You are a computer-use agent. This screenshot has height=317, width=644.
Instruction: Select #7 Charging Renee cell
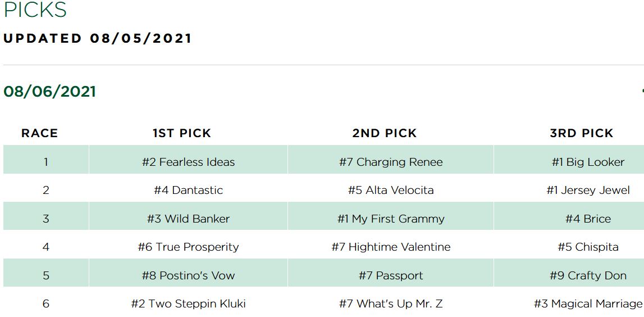(x=391, y=162)
